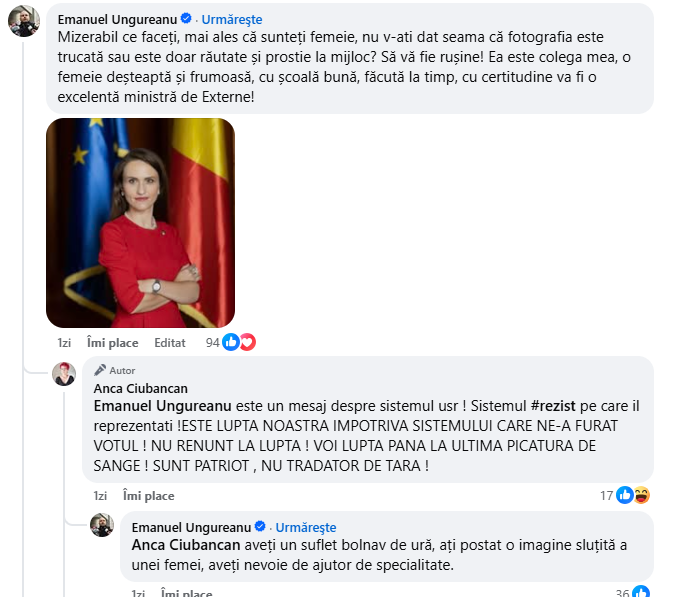The width and height of the screenshot is (685, 597).
Task: Follow Emanuel Ungureanu via the top Urmărește link
Action: point(232,19)
